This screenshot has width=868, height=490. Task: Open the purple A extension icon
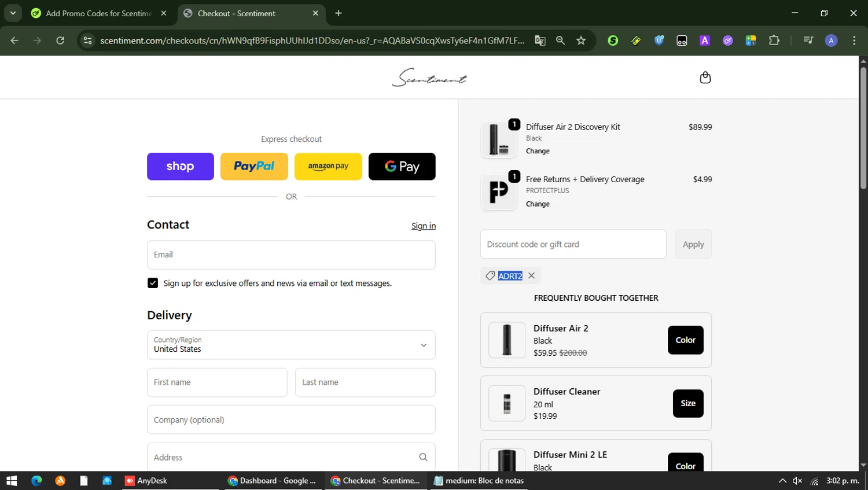tap(705, 40)
